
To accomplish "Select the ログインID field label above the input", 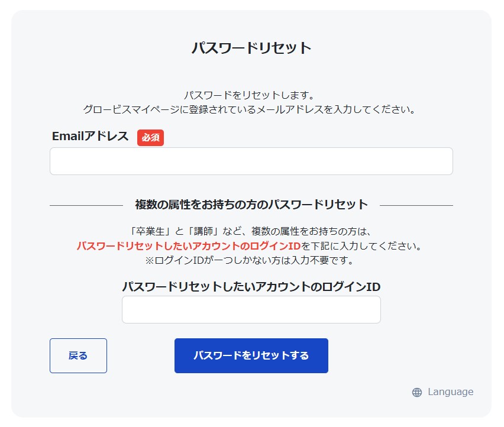I will 251,287.
